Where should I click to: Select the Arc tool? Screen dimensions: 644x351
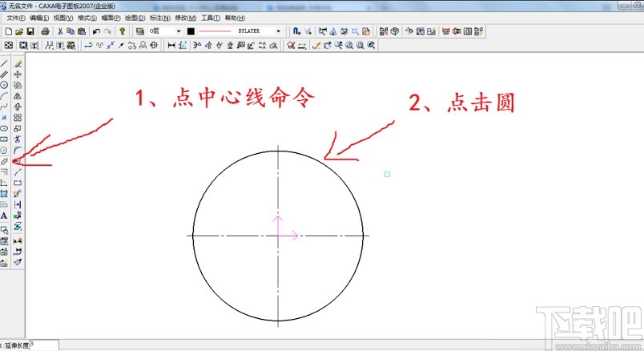[4, 96]
